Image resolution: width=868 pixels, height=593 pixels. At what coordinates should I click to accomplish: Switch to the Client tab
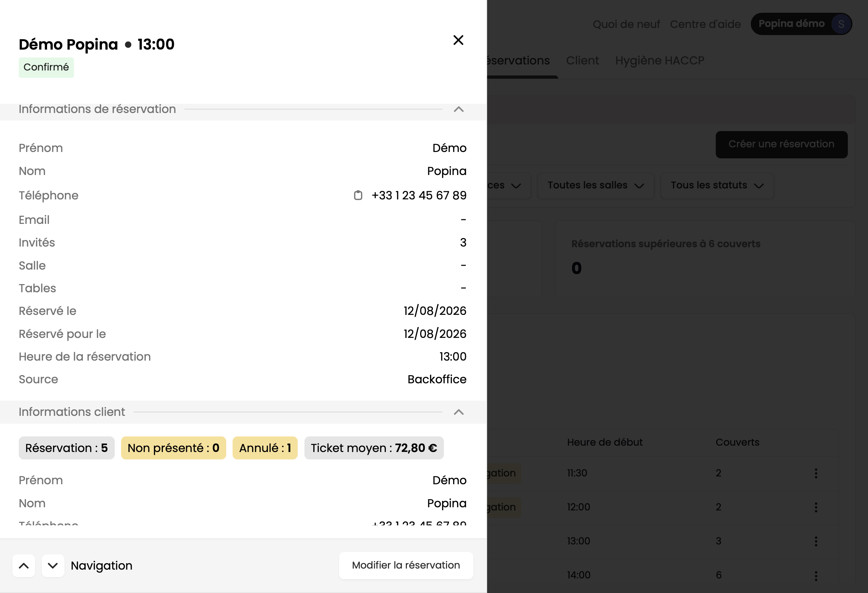click(582, 61)
